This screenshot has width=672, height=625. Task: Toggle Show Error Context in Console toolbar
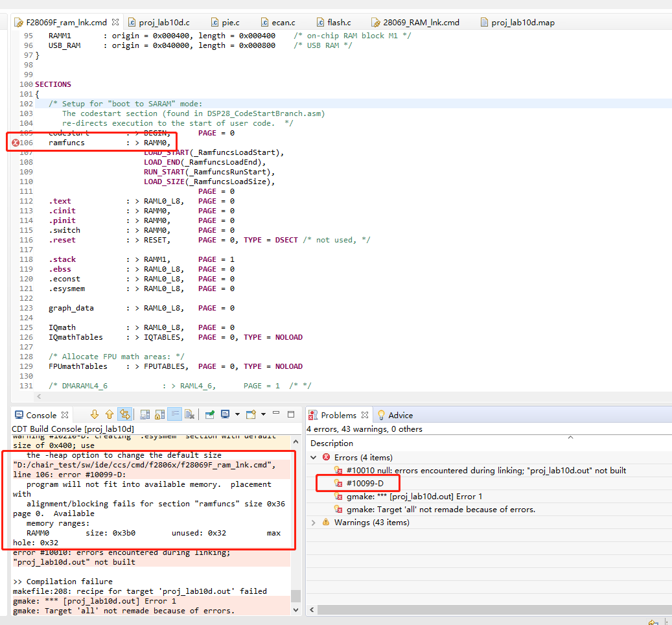pyautogui.click(x=125, y=415)
